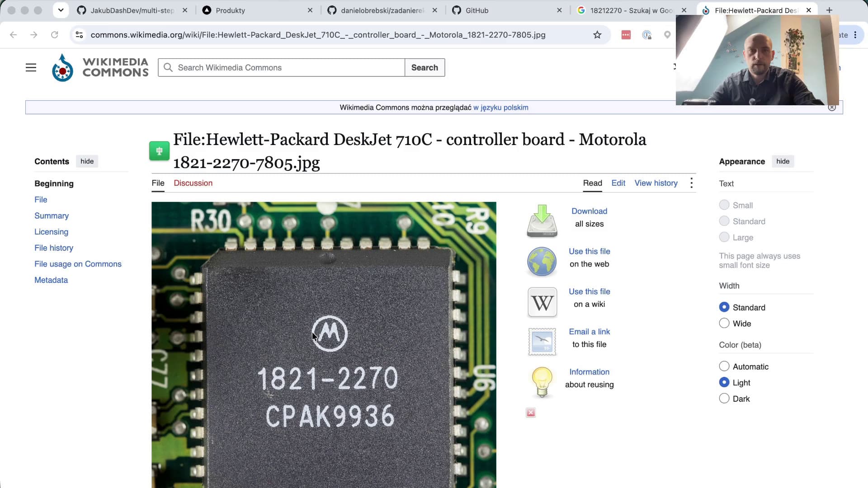Open the View history tab
Screen dimensions: 868x488
click(656, 183)
